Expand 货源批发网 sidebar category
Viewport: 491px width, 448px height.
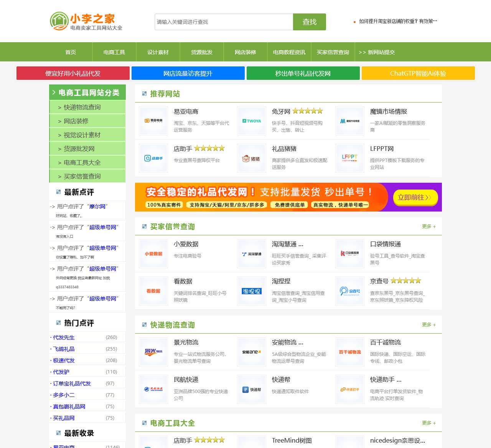[x=87, y=149]
